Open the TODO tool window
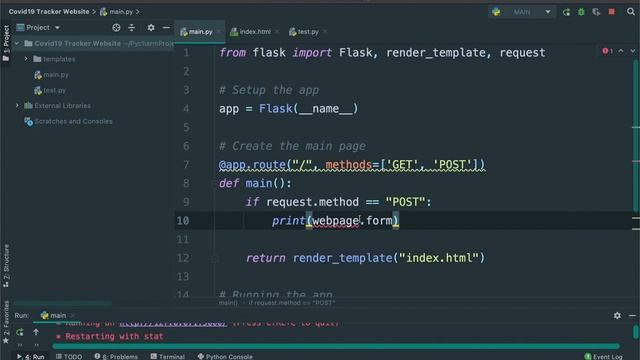The image size is (640, 360). point(69,356)
